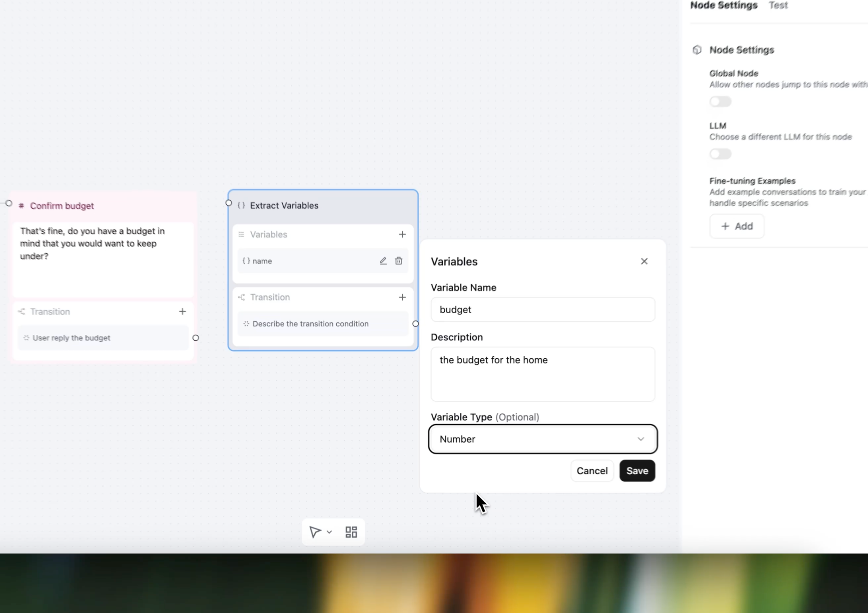Toggle the Global Node switch
Screen dimensions: 868x613
(720, 101)
